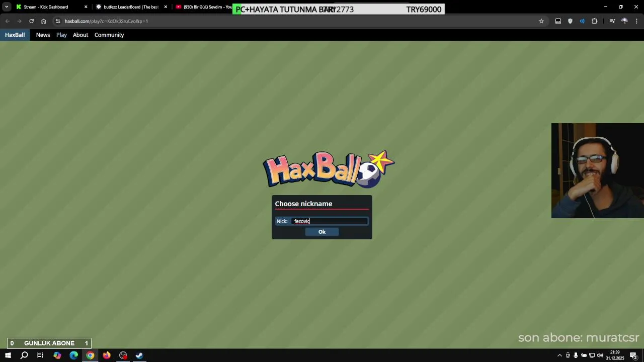This screenshot has height=362, width=644.
Task: Go forward in browser history
Action: tap(19, 21)
